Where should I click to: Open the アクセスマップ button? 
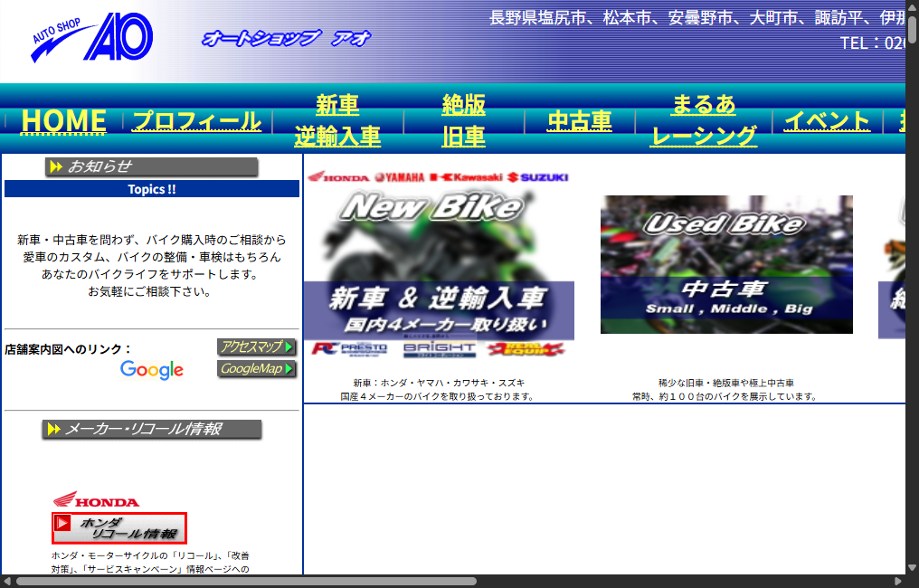point(256,347)
